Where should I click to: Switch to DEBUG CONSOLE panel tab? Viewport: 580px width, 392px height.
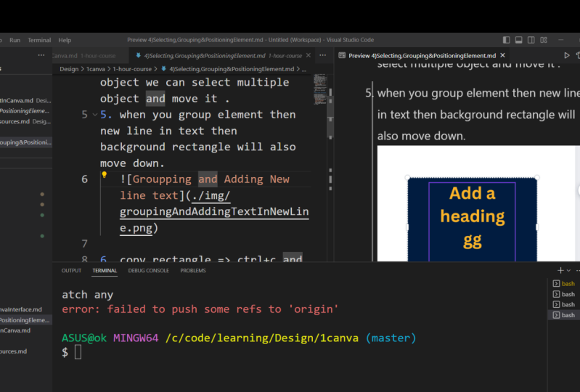pos(148,271)
